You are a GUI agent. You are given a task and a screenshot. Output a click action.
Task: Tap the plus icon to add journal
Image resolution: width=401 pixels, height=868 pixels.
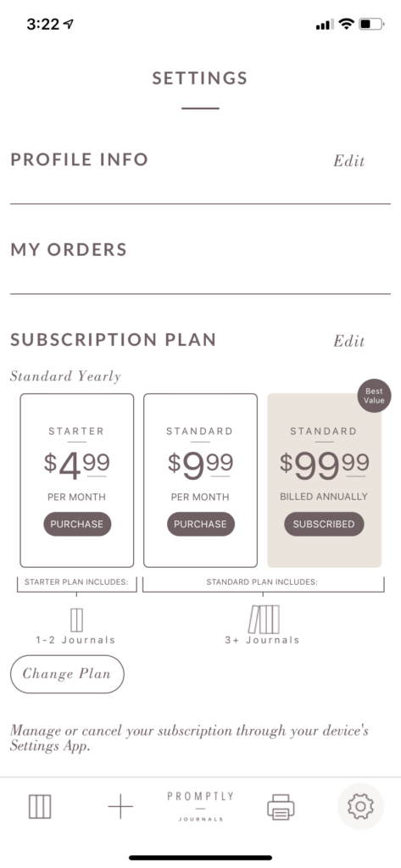click(x=120, y=807)
